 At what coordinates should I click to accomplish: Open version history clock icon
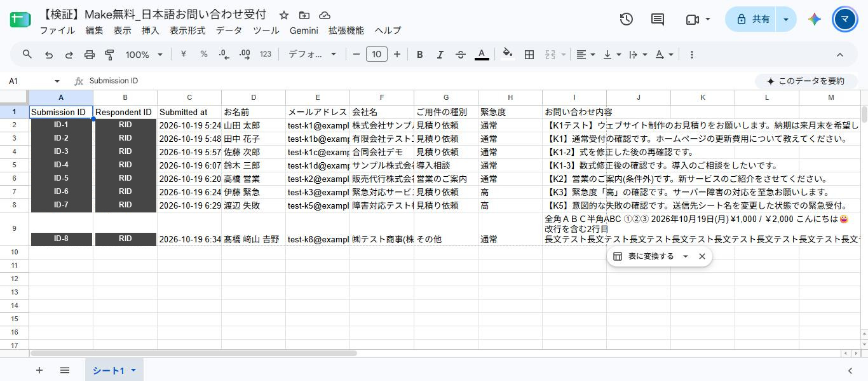626,19
